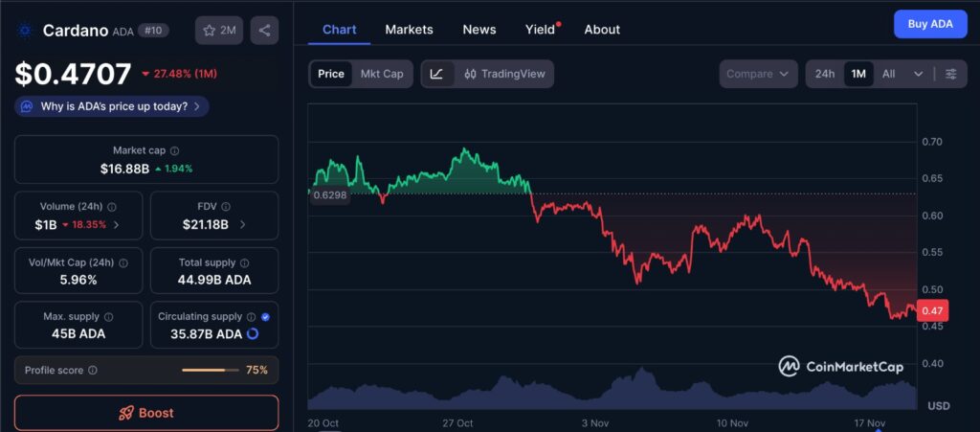Click the 44.99B ADA total supply value
This screenshot has width=980, height=432.
tap(214, 280)
